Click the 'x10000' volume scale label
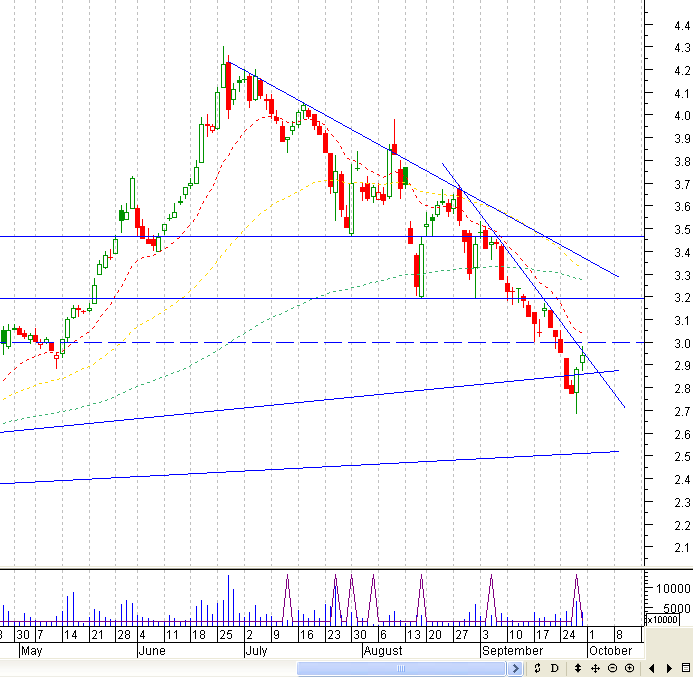Viewport: 693px width, 677px height. (x=662, y=620)
